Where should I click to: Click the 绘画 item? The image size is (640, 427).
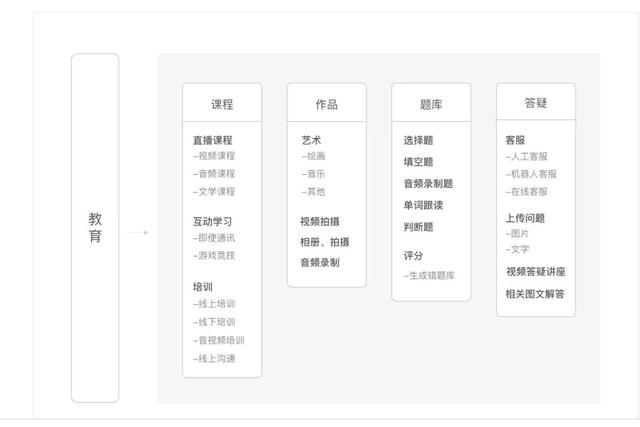pyautogui.click(x=313, y=156)
